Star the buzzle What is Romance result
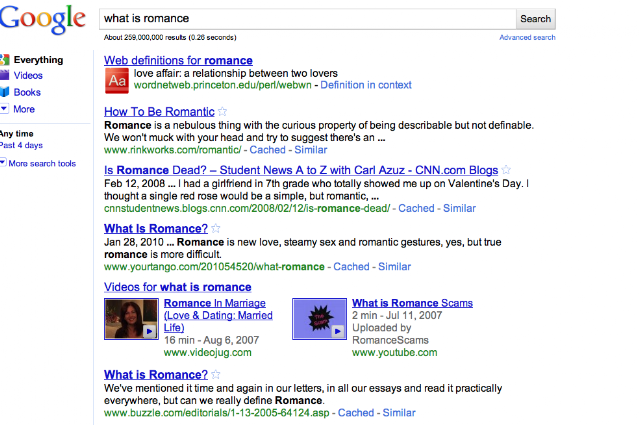This screenshot has width=640, height=425. tap(215, 375)
